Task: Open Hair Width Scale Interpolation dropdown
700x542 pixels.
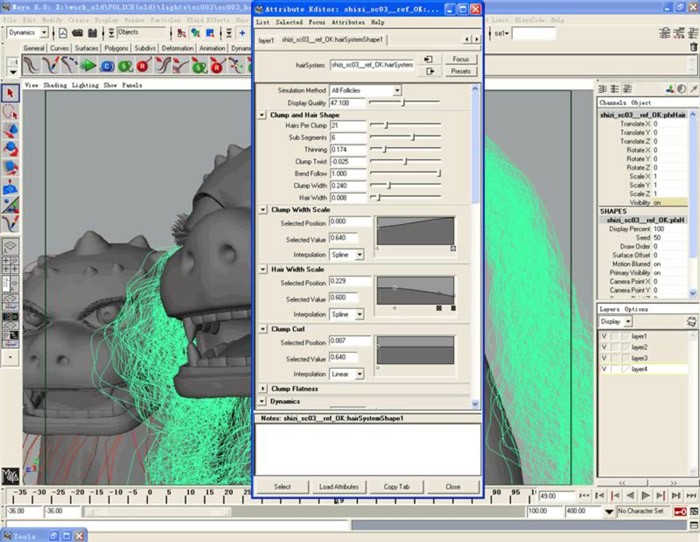Action: [346, 314]
